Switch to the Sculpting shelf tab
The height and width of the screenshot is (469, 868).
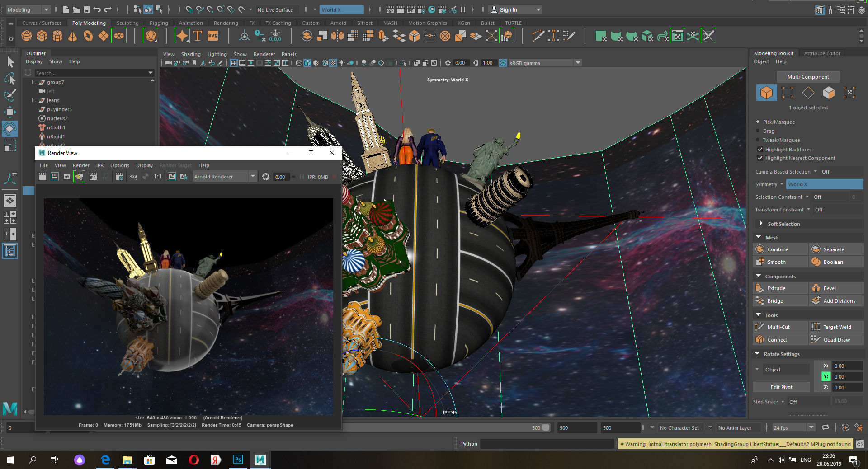(x=127, y=23)
